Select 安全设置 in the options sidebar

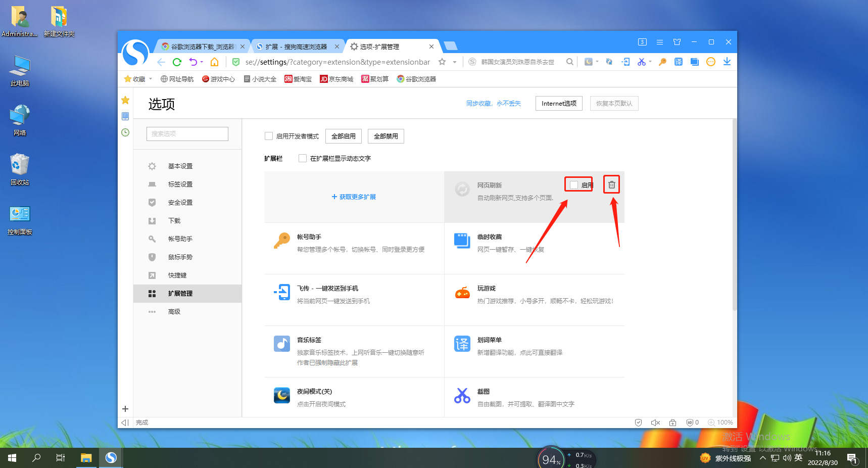[180, 203]
